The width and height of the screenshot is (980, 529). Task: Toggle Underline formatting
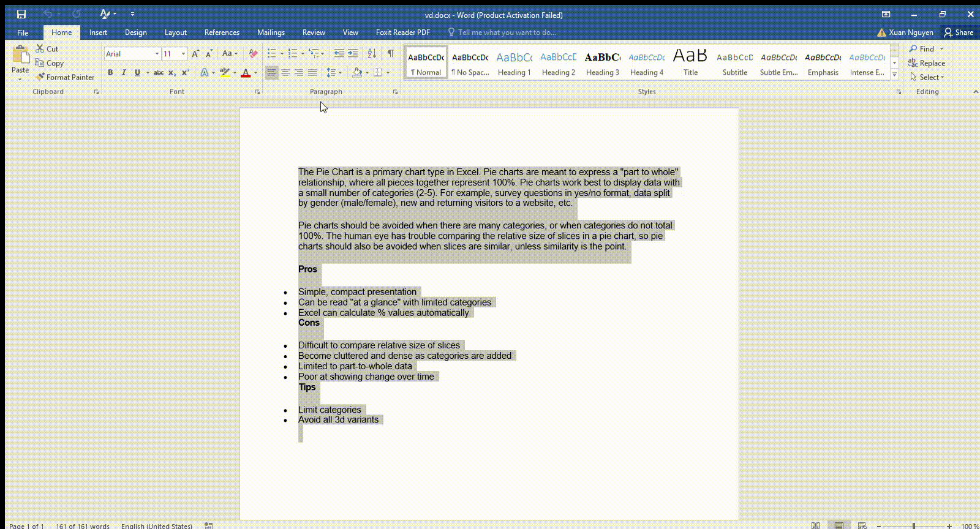point(137,72)
